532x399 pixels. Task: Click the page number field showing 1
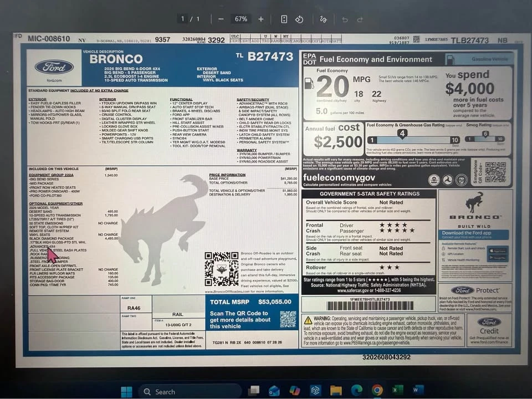[182, 19]
